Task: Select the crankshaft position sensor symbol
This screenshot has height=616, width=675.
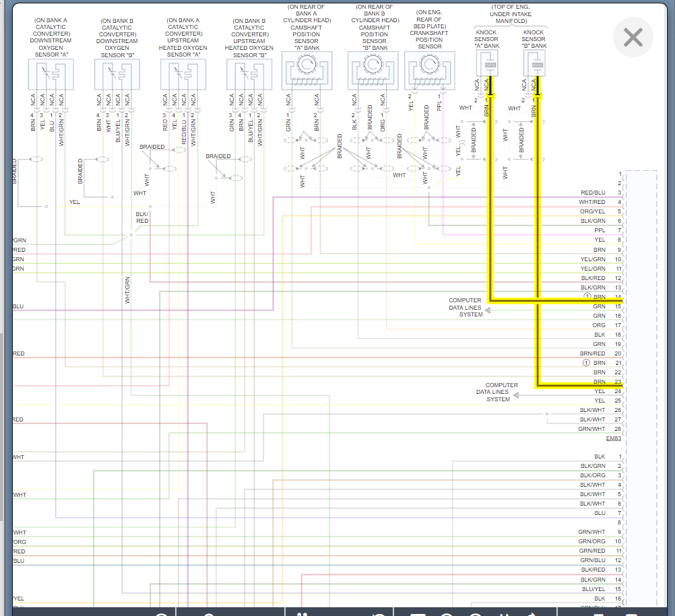Action: [x=430, y=71]
